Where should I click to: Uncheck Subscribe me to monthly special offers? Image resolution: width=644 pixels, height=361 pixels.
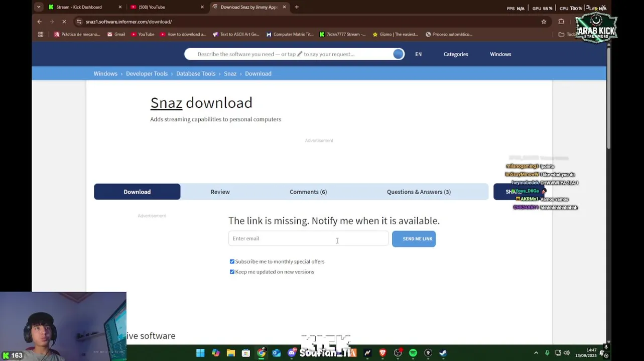coord(232,261)
